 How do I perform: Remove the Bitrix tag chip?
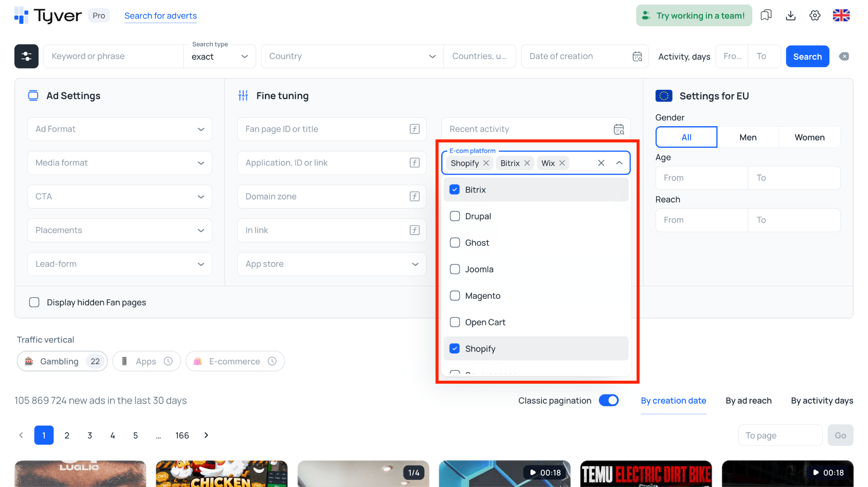pos(527,163)
